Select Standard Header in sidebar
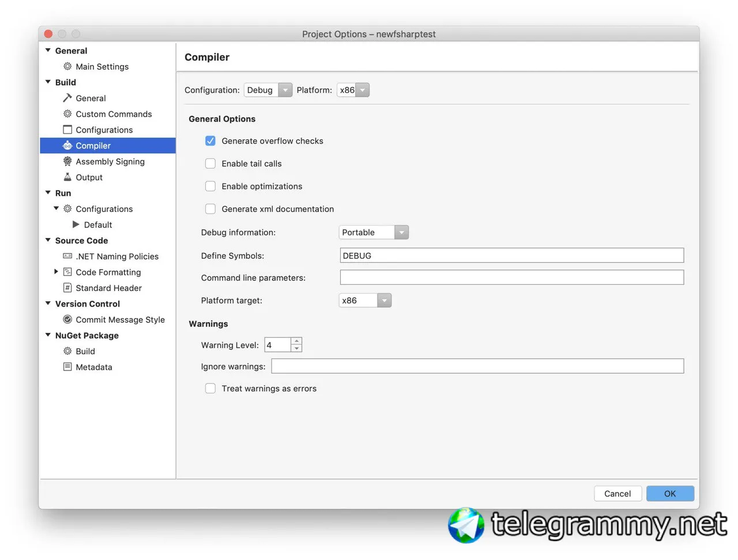738x560 pixels. 108,288
